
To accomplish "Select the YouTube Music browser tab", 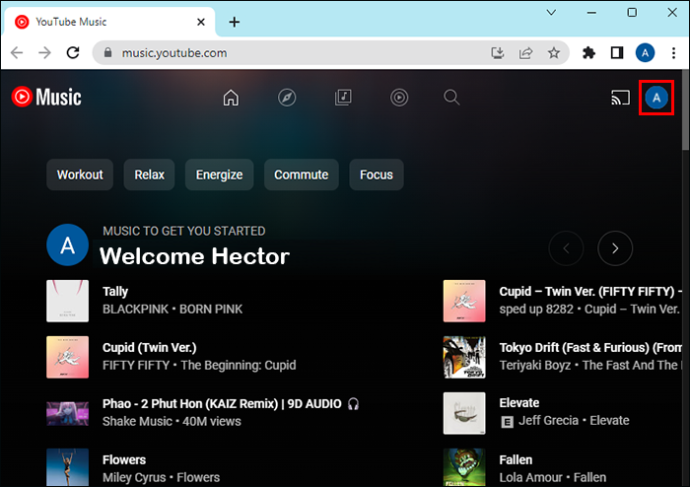I will point(110,22).
